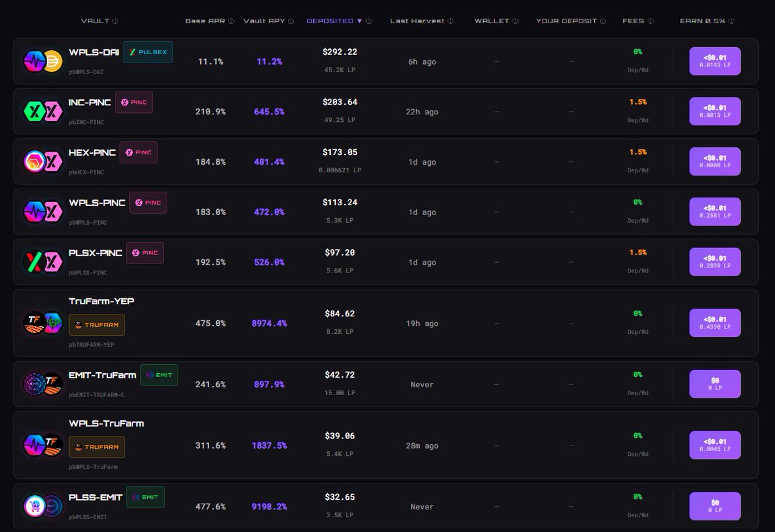Open the WPLS-PINC vault name
The image size is (775, 532).
[98, 203]
